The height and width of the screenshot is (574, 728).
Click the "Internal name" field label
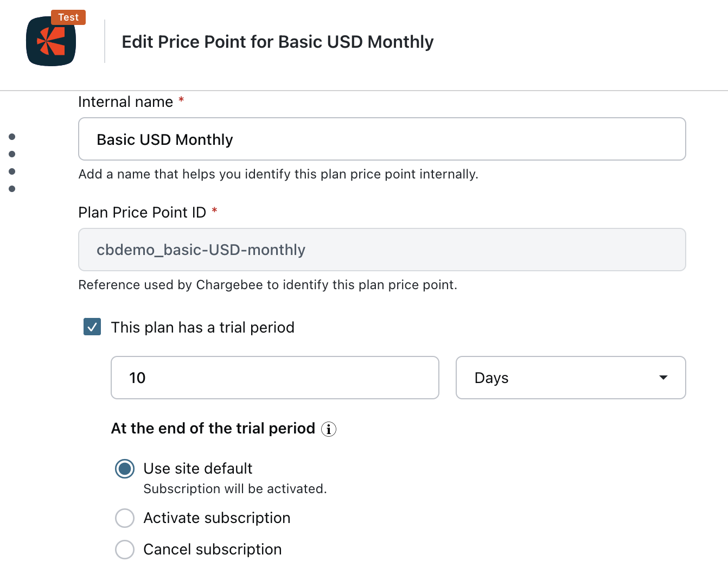coord(125,102)
